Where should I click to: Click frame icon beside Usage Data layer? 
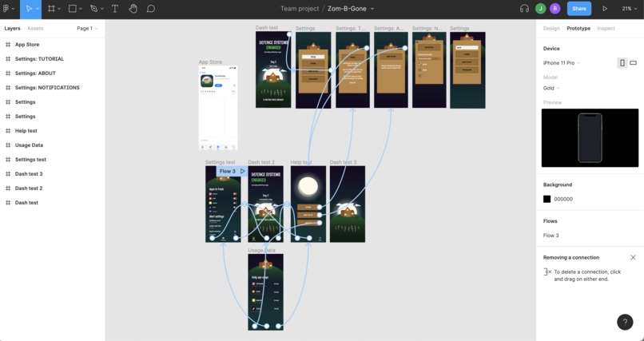(8, 145)
